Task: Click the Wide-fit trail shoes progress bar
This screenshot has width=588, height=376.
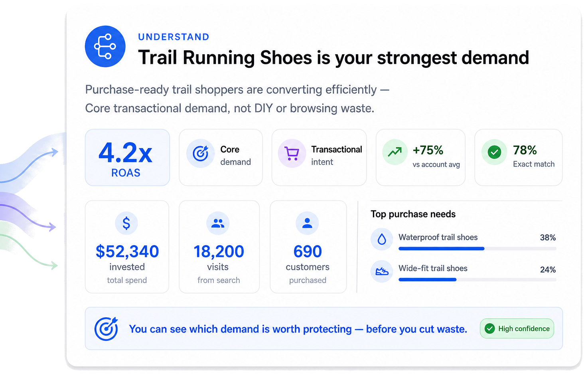Action: [478, 280]
